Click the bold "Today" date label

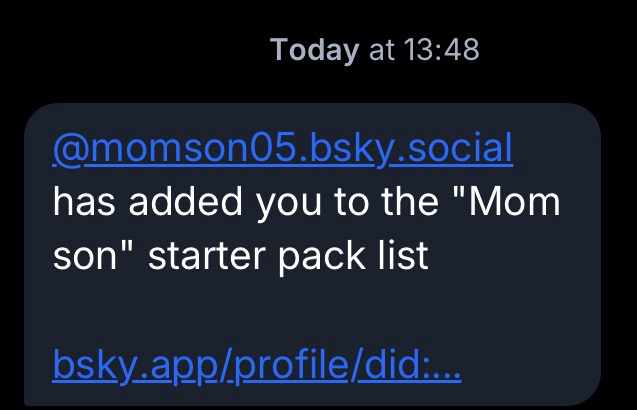314,49
